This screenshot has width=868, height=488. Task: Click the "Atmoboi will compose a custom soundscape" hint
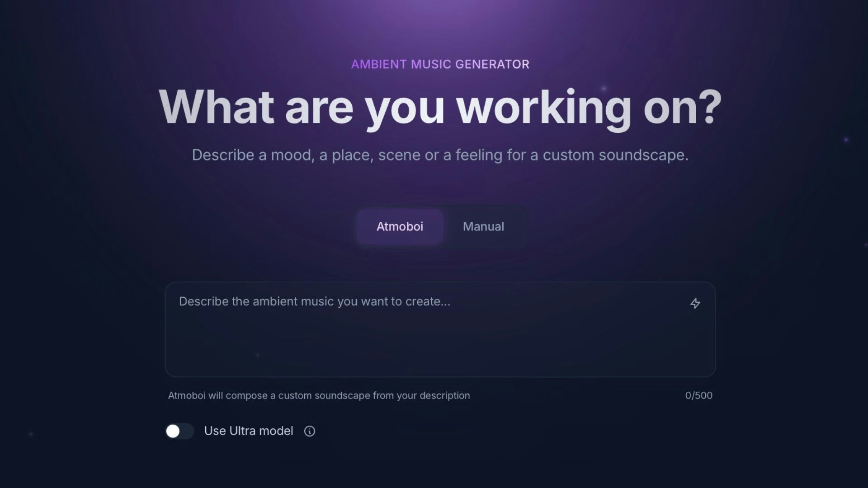click(x=319, y=395)
